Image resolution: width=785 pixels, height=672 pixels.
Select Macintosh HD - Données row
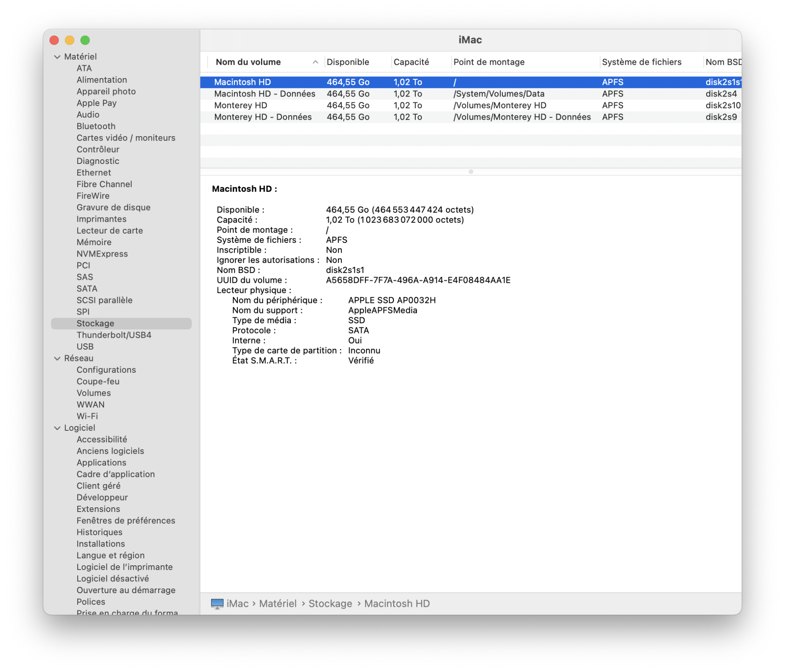coord(265,94)
